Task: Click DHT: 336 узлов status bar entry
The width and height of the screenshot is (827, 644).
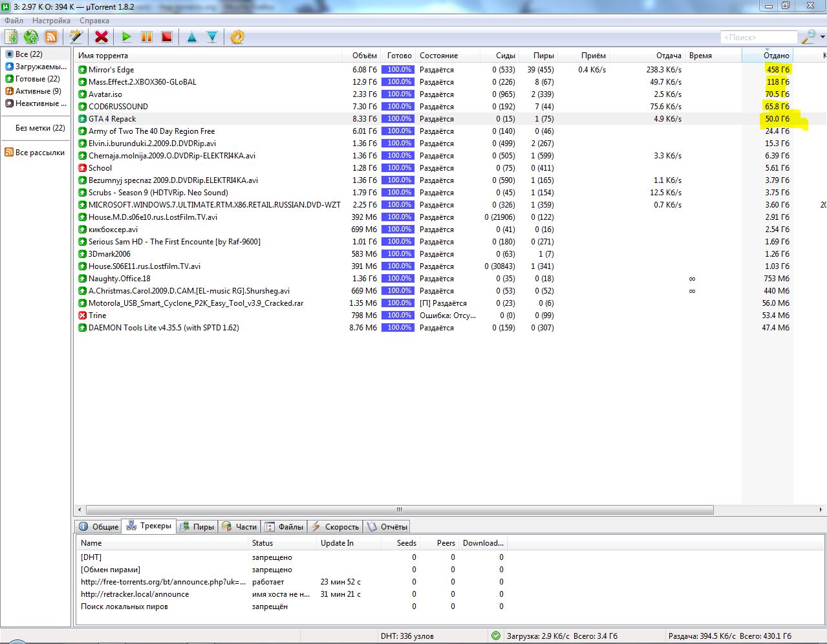Action: click(x=407, y=636)
